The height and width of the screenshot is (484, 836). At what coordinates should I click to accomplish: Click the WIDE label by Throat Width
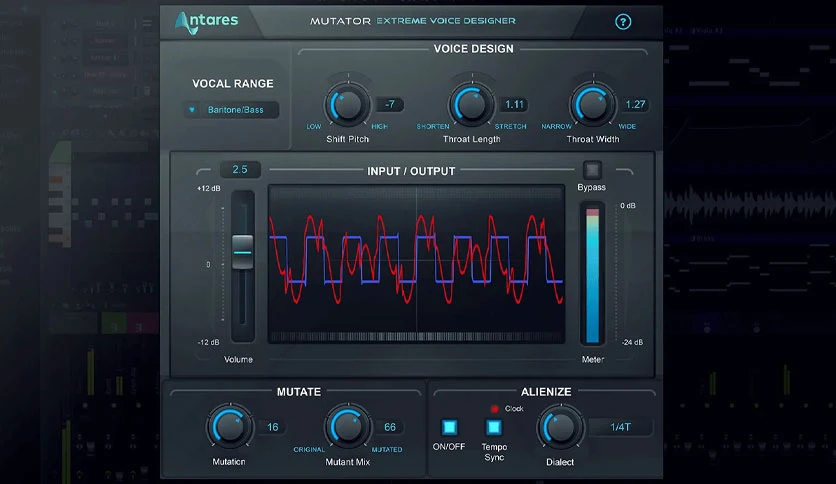[627, 126]
